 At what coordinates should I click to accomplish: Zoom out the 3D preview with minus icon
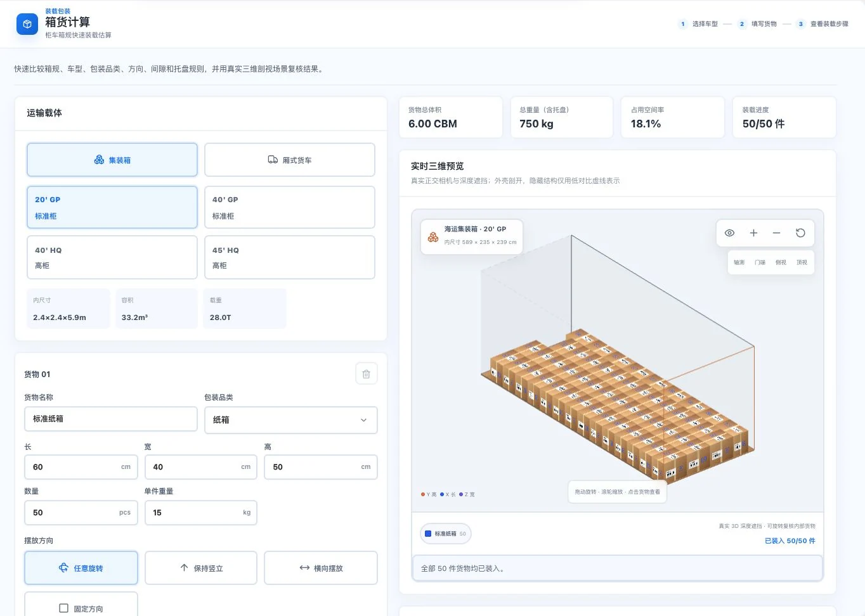[776, 233]
